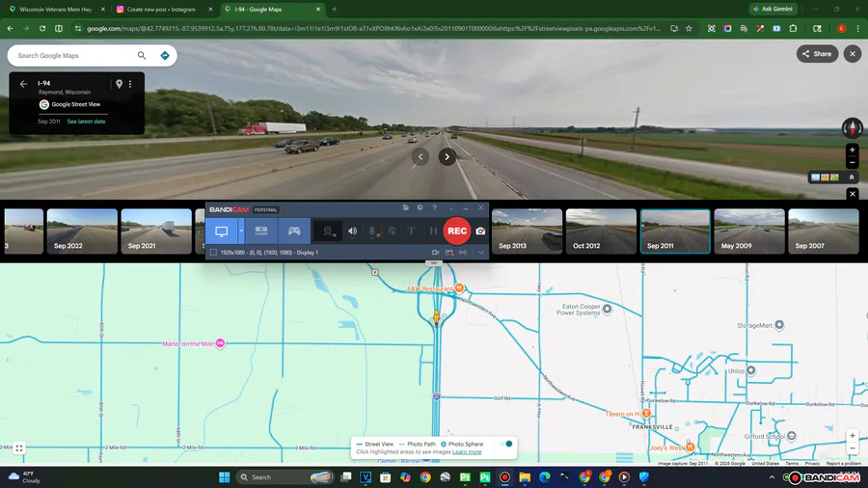Click Bandicam video settings camcorder icon

(x=435, y=253)
